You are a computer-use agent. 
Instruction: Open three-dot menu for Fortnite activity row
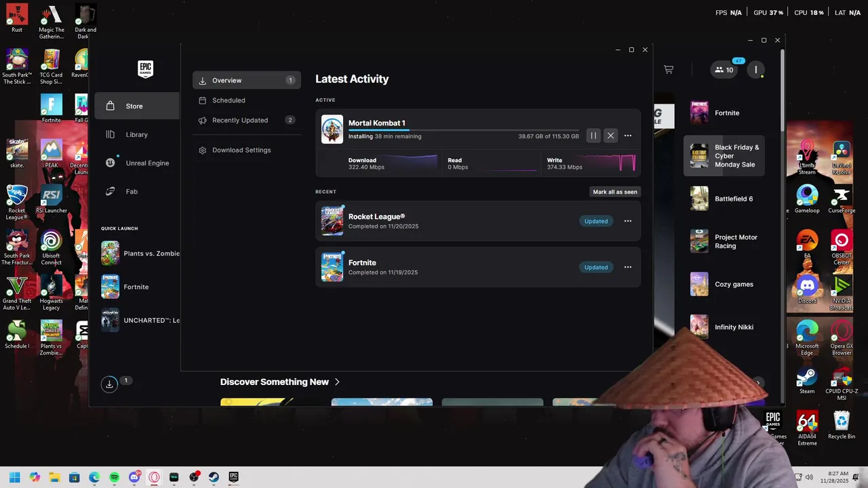pos(628,267)
